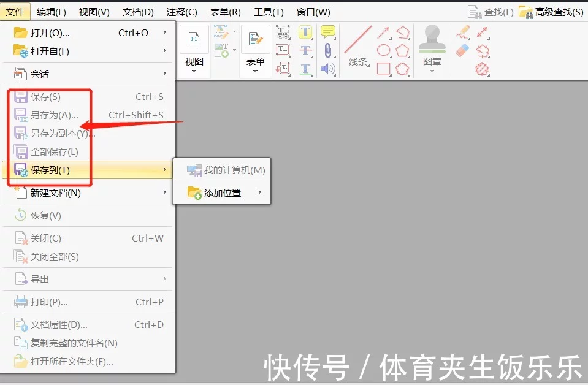588x385 pixels.
Task: Open the add content tool dropdown arrow
Action: 234,50
